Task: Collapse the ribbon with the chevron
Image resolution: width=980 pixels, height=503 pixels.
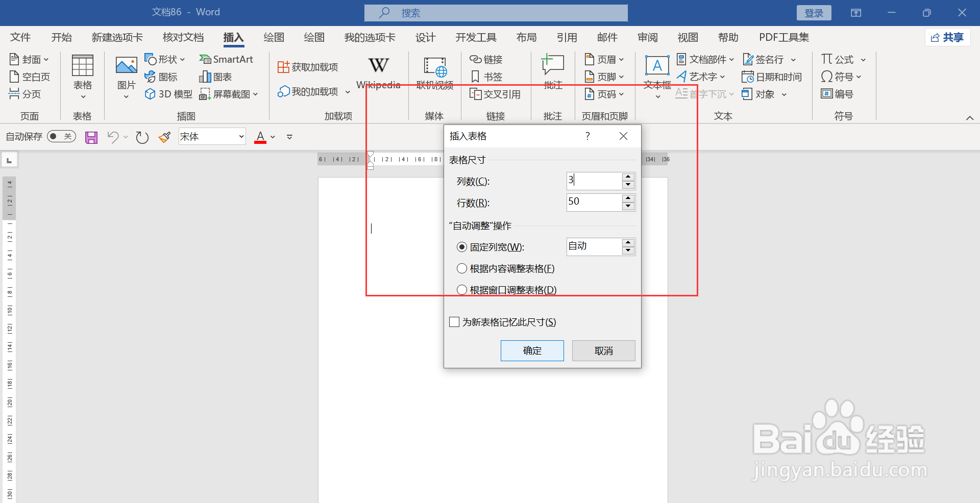Action: 969,118
